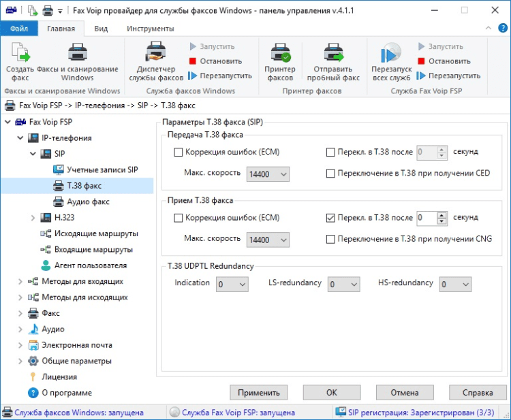The width and height of the screenshot is (511, 420).
Task: Collapse the ribbon with the chevron arrow
Action: [489, 29]
